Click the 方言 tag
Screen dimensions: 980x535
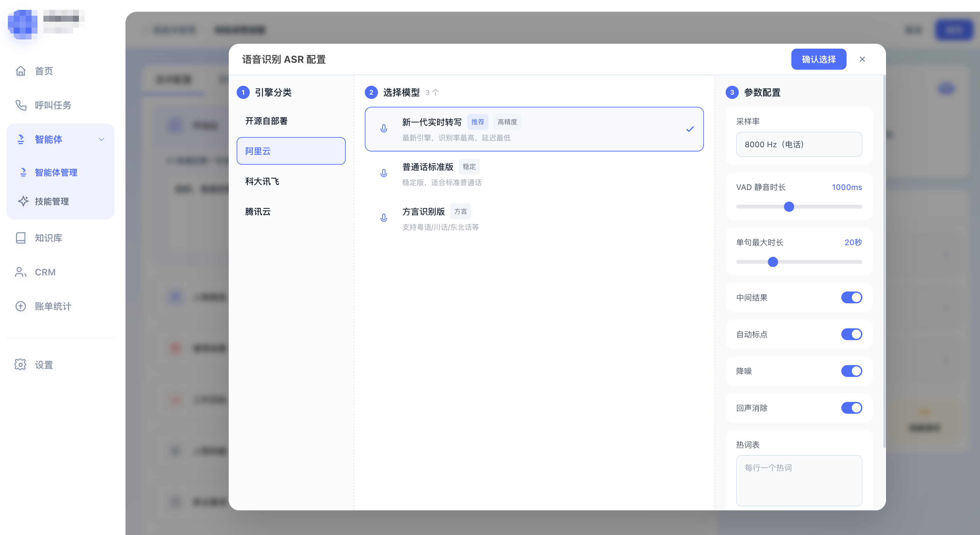click(x=460, y=211)
